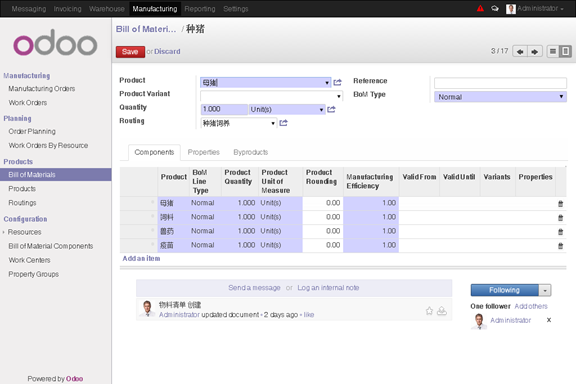Open the Administrator user menu
Screen dimensions: 576x384
point(540,8)
